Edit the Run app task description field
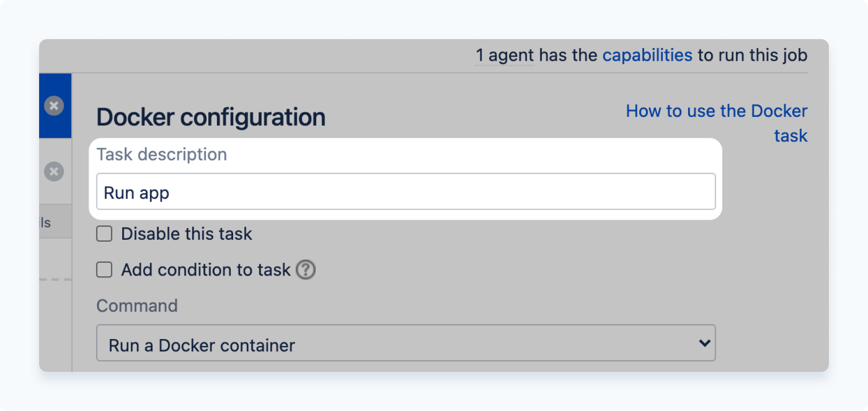Screen dimensions: 868x411 tap(406, 192)
